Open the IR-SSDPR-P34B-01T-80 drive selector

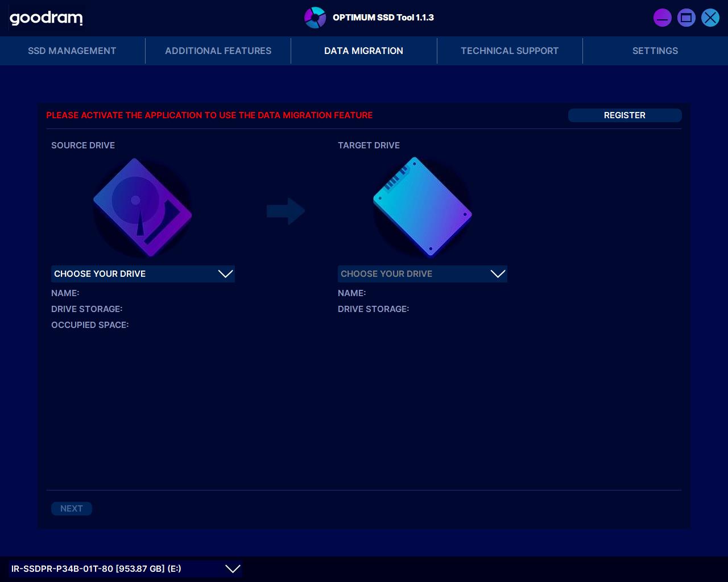[126, 569]
